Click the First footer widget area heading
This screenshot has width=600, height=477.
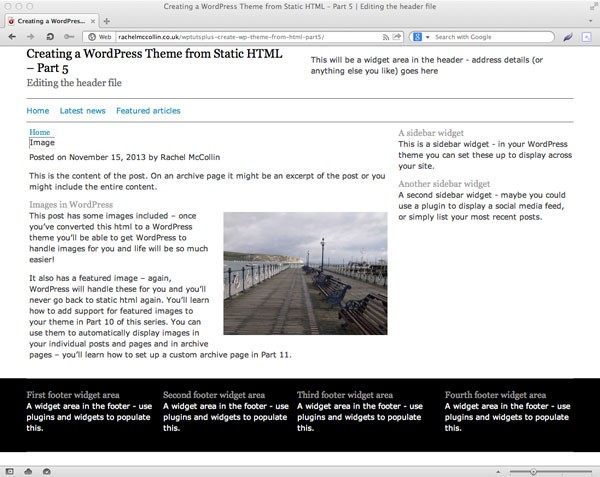click(73, 395)
